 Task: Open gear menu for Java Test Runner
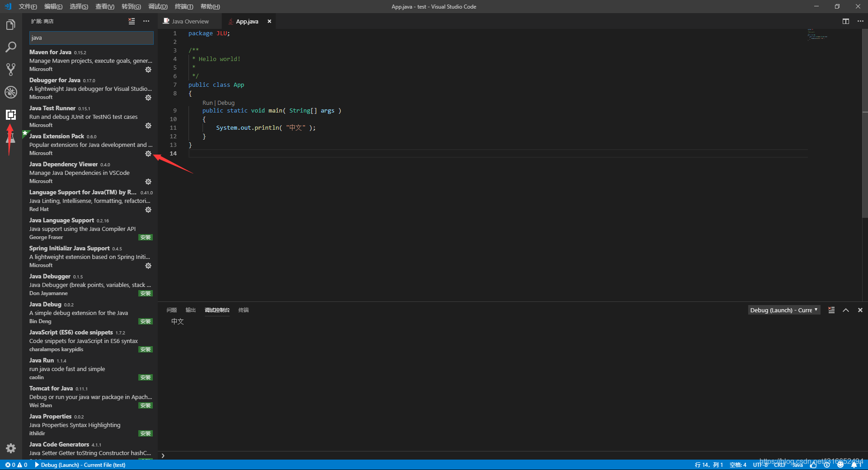tap(148, 126)
